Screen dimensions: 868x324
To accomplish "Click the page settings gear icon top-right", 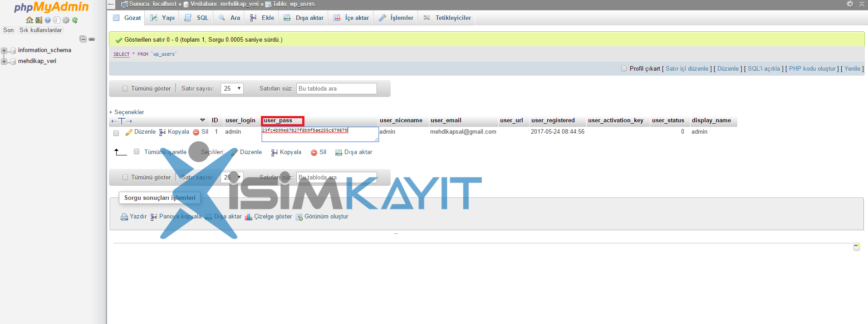I will 850,4.
